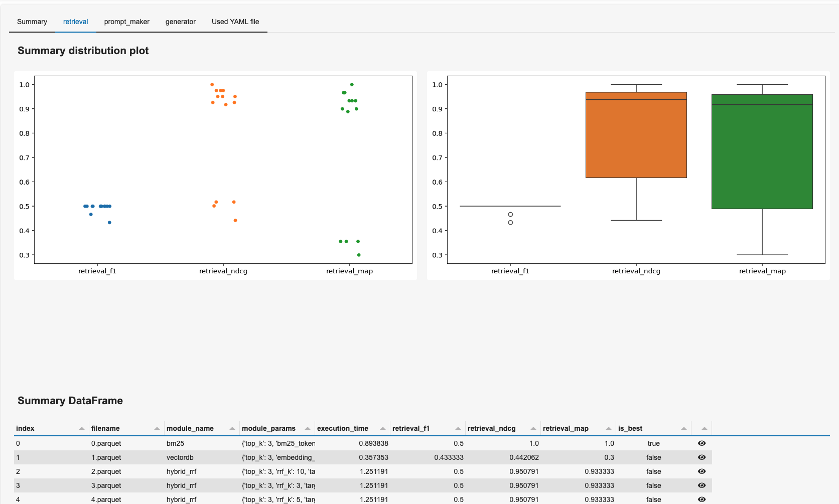Click the eye icon on the vectordb row

(x=701, y=457)
